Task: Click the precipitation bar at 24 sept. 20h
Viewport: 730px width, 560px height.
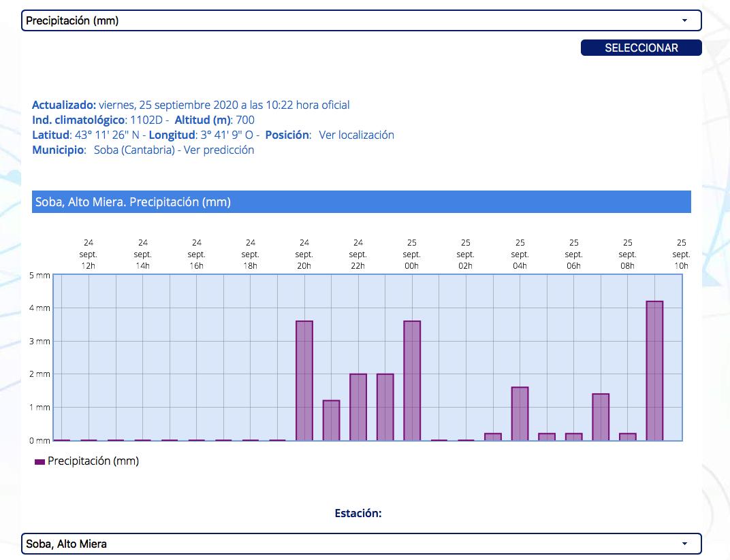Action: (x=304, y=380)
